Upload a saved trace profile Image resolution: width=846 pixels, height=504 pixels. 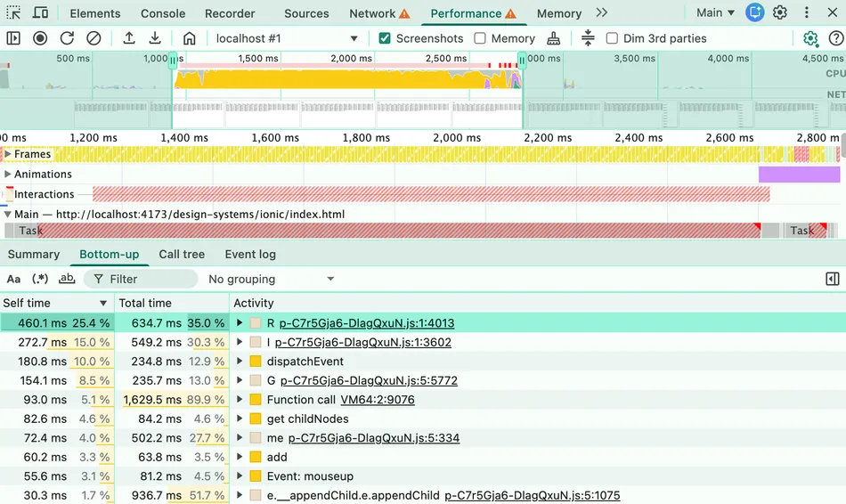[x=129, y=38]
